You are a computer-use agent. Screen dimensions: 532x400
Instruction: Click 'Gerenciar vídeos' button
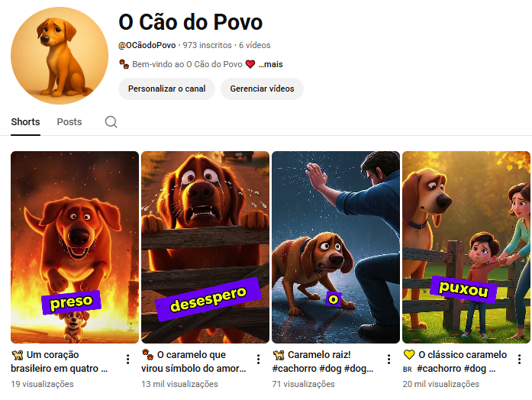click(x=262, y=89)
